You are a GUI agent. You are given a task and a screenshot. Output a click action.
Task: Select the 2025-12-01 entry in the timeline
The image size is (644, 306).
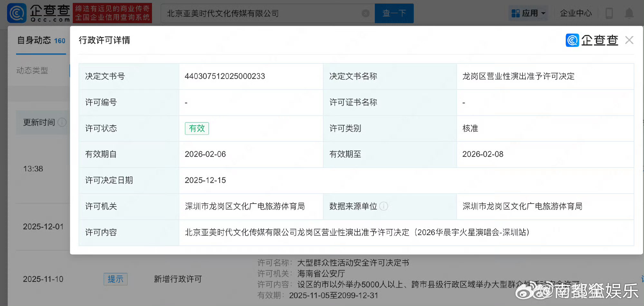click(x=43, y=226)
